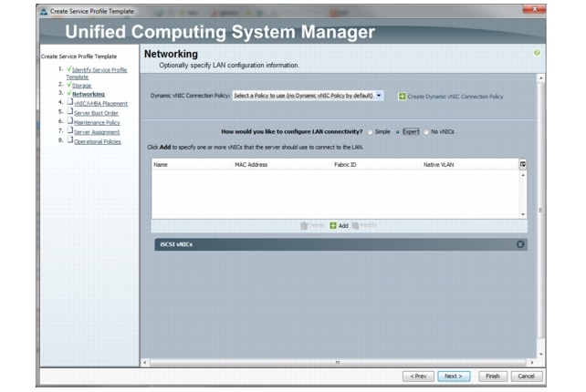Viewport: 586px width, 392px height.
Task: Click the Finish button
Action: point(493,376)
